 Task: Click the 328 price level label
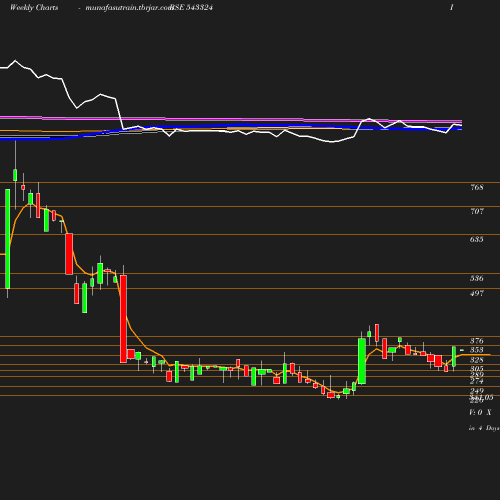(x=477, y=360)
